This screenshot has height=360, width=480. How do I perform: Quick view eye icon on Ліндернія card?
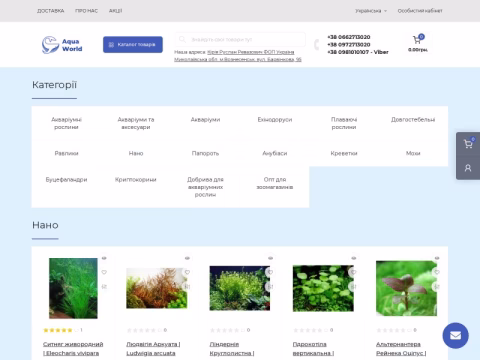click(x=270, y=258)
